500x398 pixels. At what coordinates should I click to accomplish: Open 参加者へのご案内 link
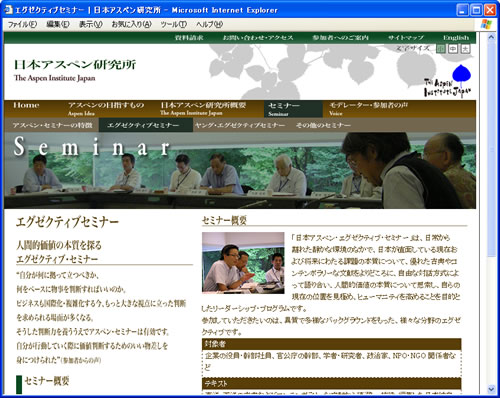(340, 38)
